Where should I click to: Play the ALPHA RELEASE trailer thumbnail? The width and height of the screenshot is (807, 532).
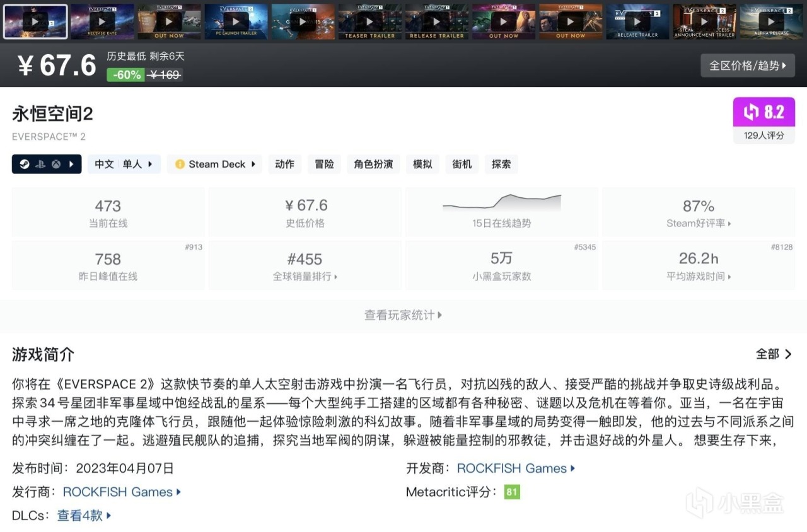click(771, 21)
